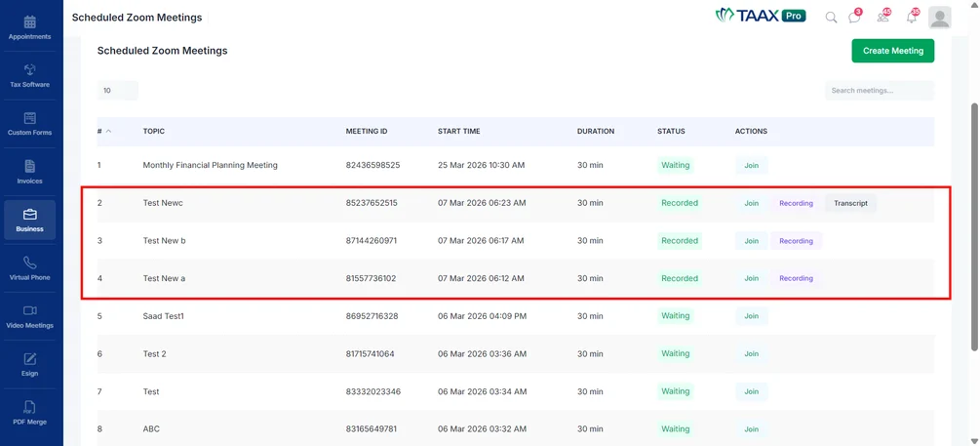This screenshot has height=446, width=980.
Task: Click the Saad Test1 topic
Action: (163, 316)
